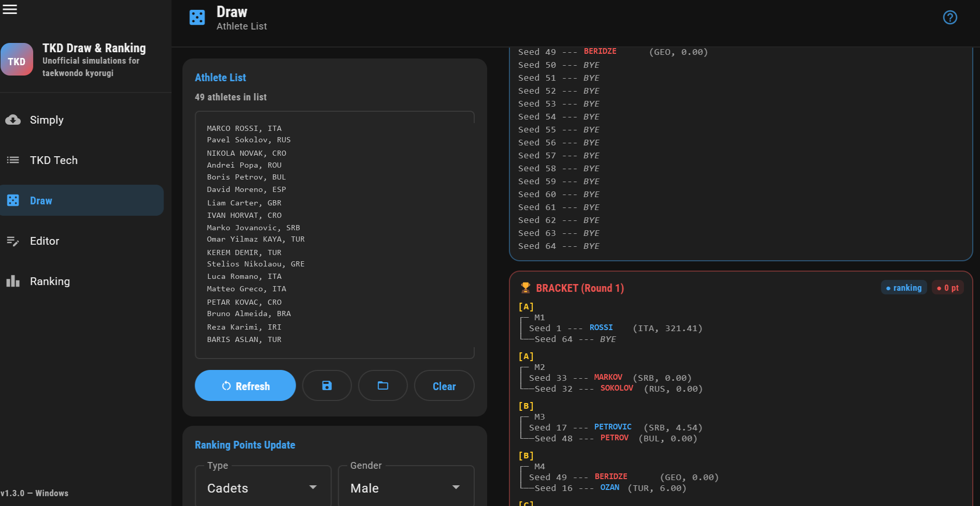Click the line Boris Petrov, BUL
This screenshot has width=980, height=506.
(246, 177)
